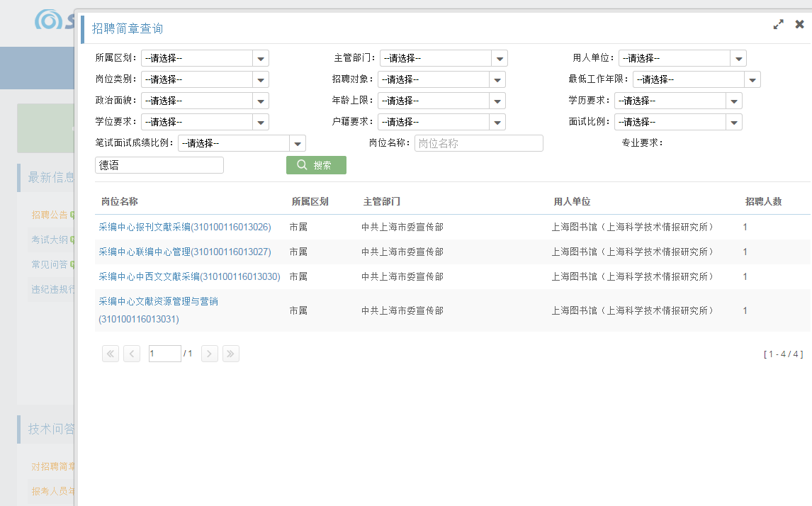This screenshot has height=506, width=812.
Task: Click 上海图书馆 cell in the 中西文文献采编 row
Action: tap(633, 276)
